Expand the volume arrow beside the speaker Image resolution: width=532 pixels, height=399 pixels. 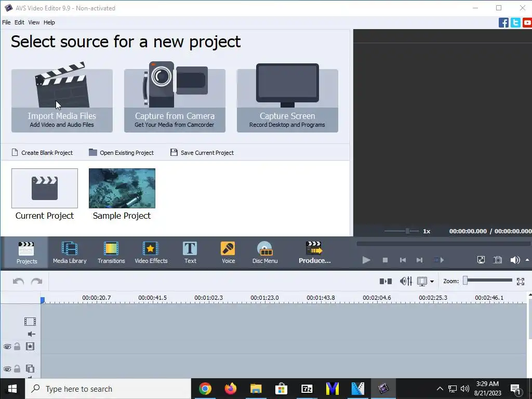[x=527, y=260]
